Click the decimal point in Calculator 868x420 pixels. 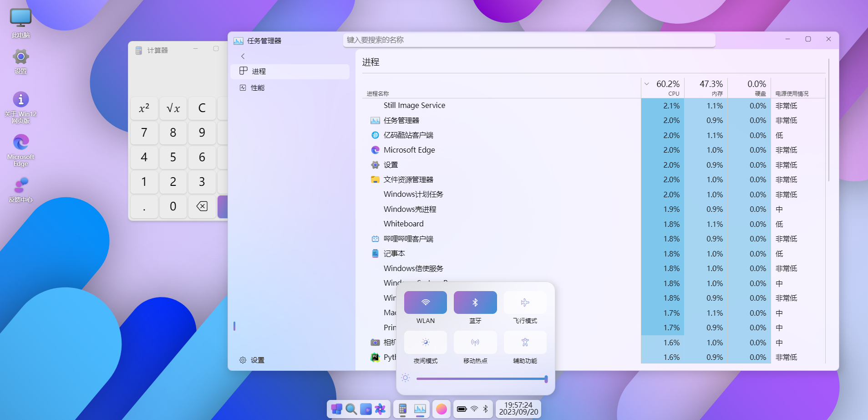coord(144,206)
